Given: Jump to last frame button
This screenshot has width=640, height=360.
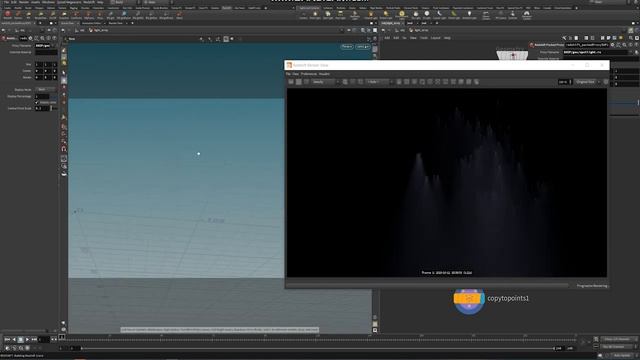Looking at the screenshot, I should (x=34, y=340).
